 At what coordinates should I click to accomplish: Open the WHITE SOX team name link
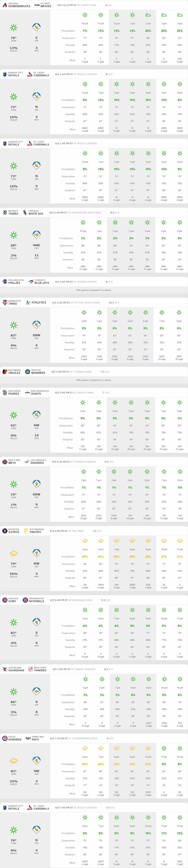pos(36,214)
